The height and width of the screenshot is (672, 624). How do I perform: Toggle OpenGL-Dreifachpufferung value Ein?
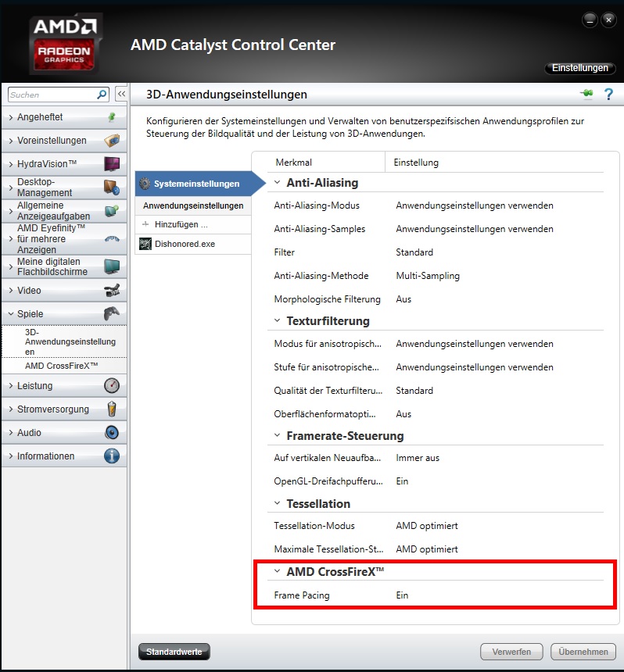(x=402, y=481)
